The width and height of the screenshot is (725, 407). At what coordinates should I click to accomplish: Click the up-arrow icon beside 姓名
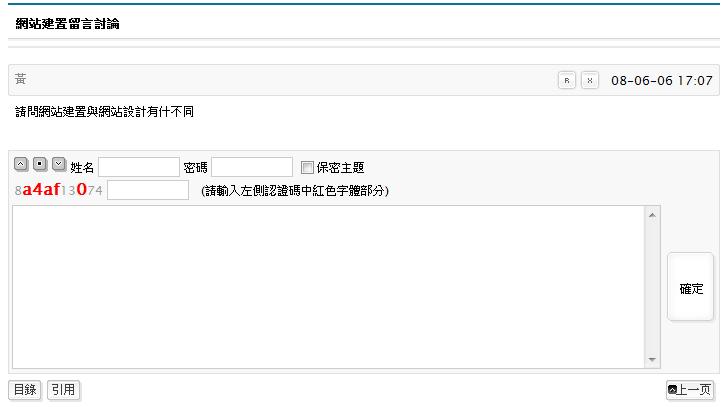(x=21, y=164)
